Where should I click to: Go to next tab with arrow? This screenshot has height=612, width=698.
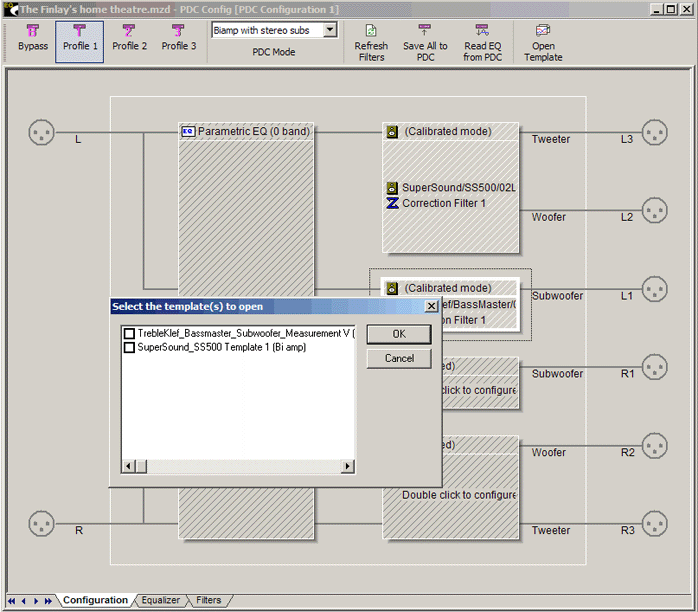tap(36, 601)
